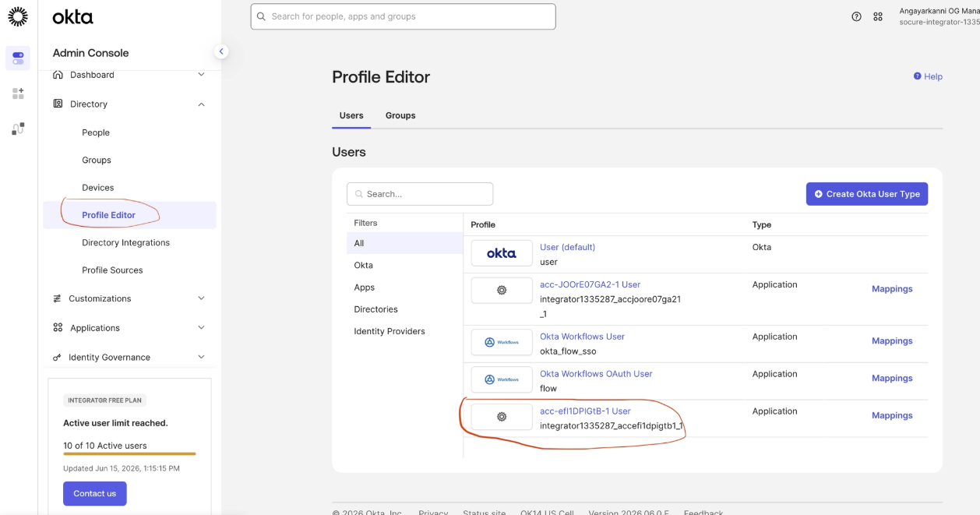
Task: Filter profiles by Apps
Action: [x=365, y=287]
